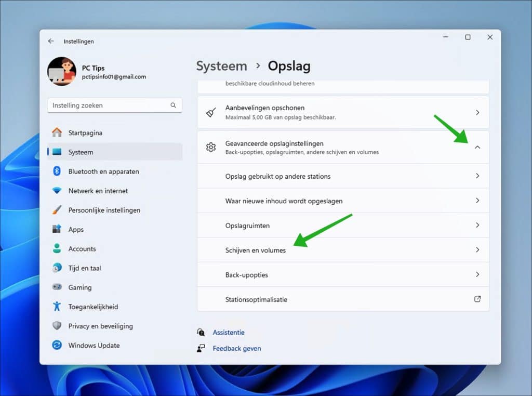The width and height of the screenshot is (532, 396).
Task: Select Systeem in the sidebar
Action: click(115, 152)
